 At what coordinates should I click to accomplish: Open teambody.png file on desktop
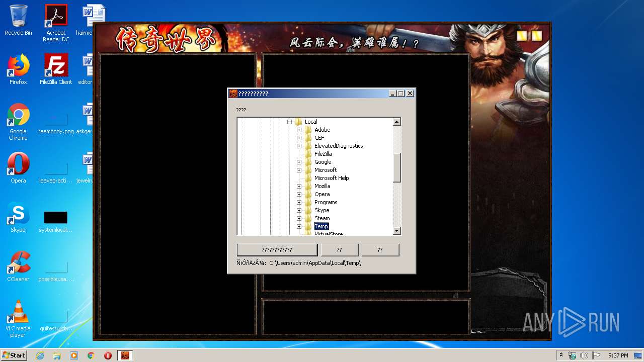tap(56, 122)
